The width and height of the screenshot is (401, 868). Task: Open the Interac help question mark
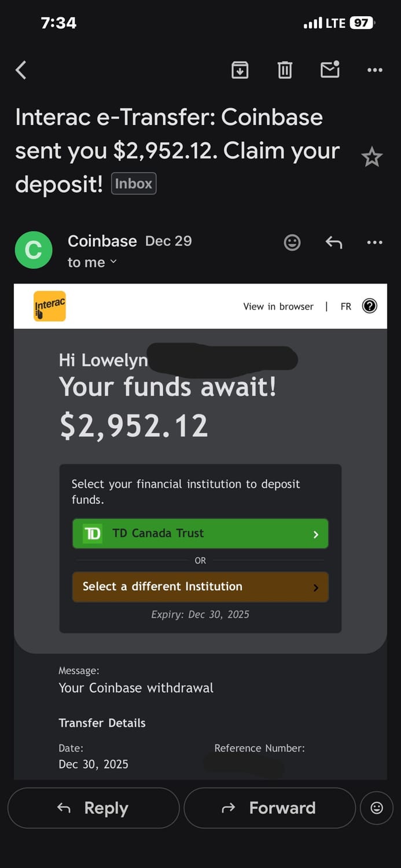click(x=369, y=306)
